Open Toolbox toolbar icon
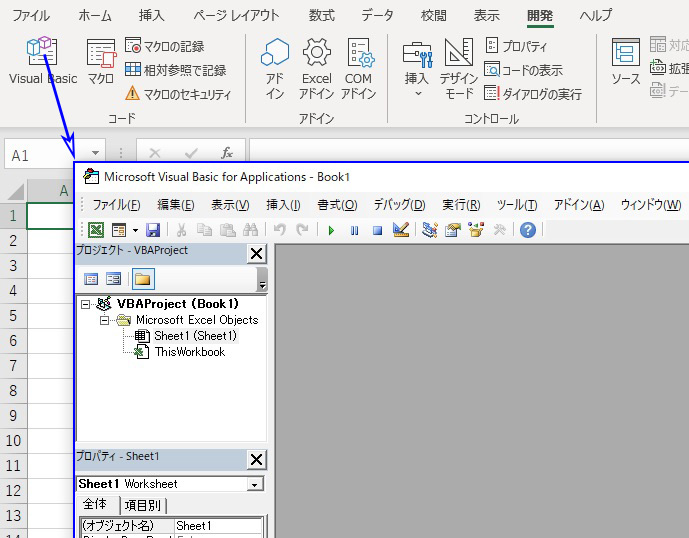This screenshot has width=689, height=538. click(x=499, y=230)
